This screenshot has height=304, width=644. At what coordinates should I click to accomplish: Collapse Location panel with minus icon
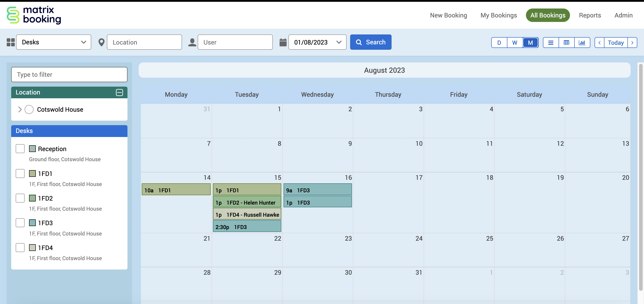119,92
